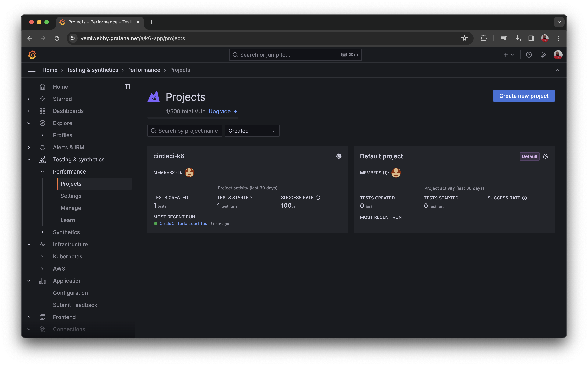The width and height of the screenshot is (588, 366).
Task: Open the Created sort dropdown
Action: pos(252,131)
